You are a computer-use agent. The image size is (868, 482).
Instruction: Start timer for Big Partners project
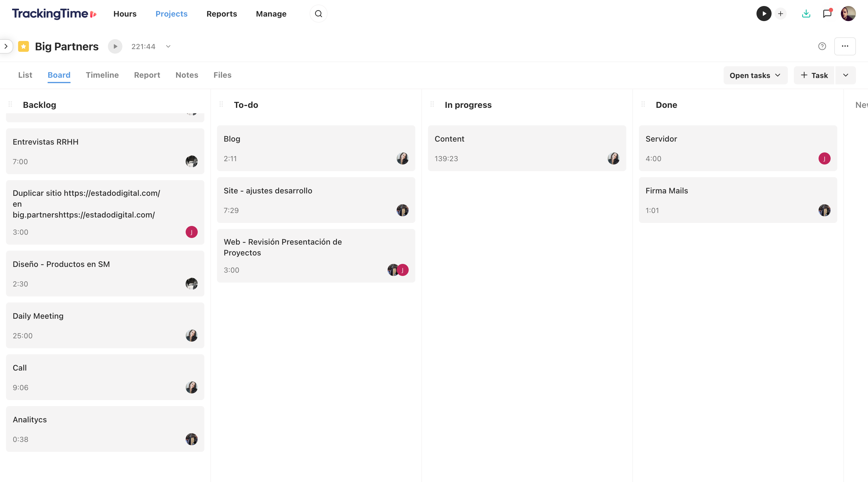point(115,46)
